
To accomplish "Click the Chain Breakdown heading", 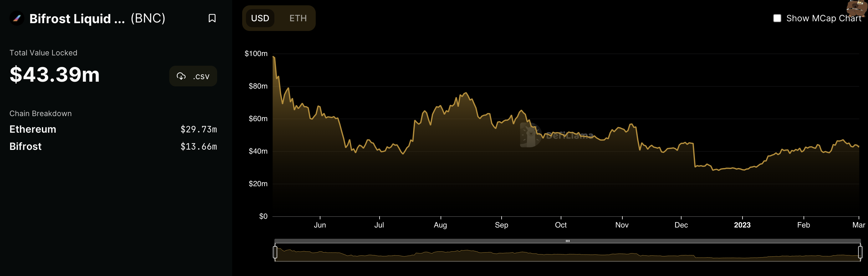I will tap(40, 114).
